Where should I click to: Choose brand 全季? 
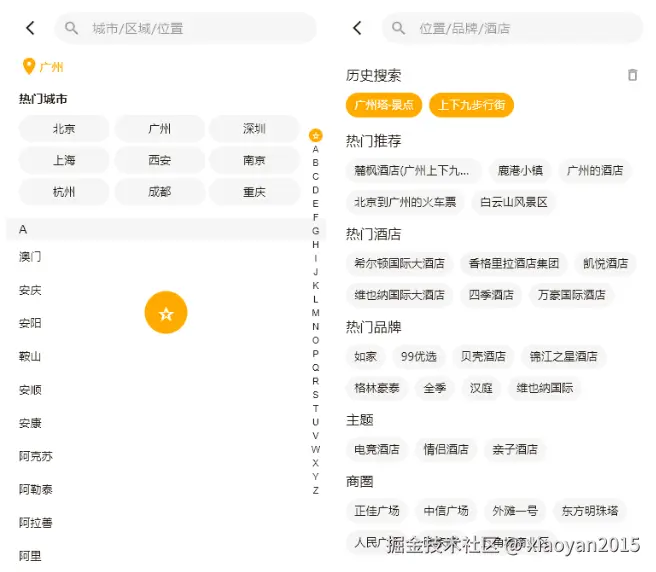[434, 388]
